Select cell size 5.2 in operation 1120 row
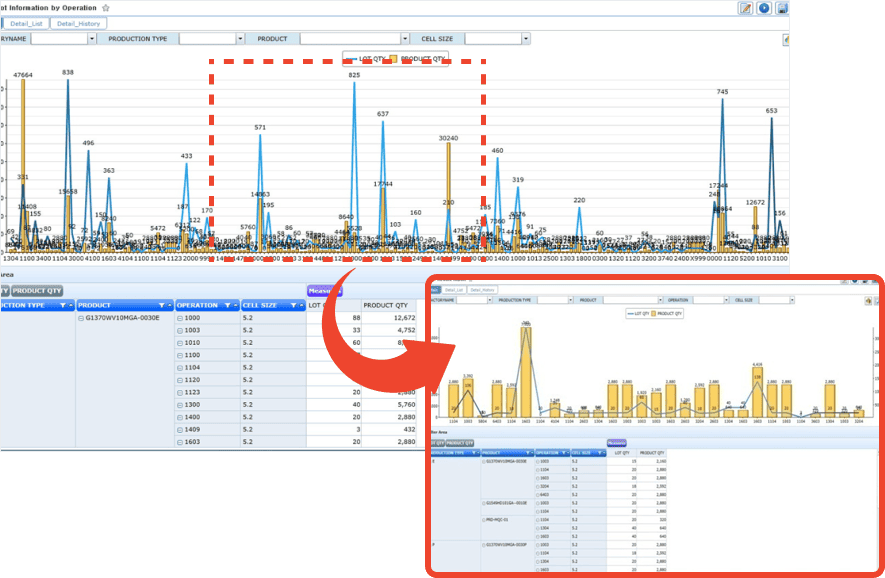Image resolution: width=885 pixels, height=578 pixels. (273, 380)
